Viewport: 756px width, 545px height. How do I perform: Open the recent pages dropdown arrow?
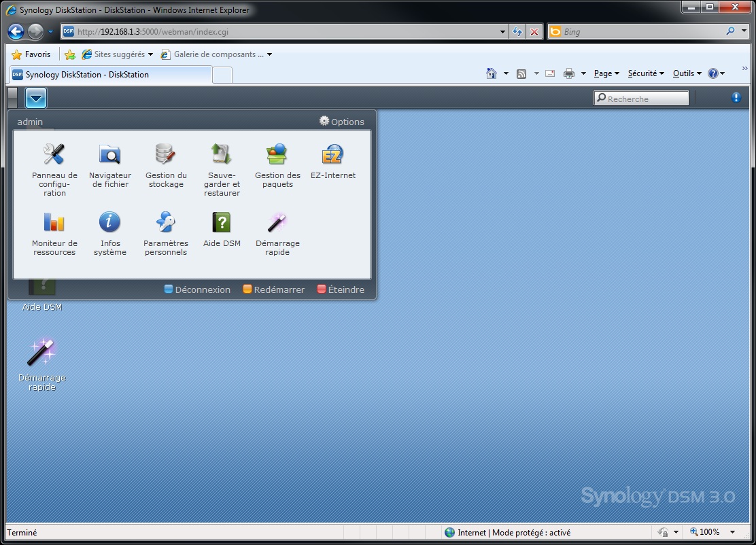[x=50, y=32]
